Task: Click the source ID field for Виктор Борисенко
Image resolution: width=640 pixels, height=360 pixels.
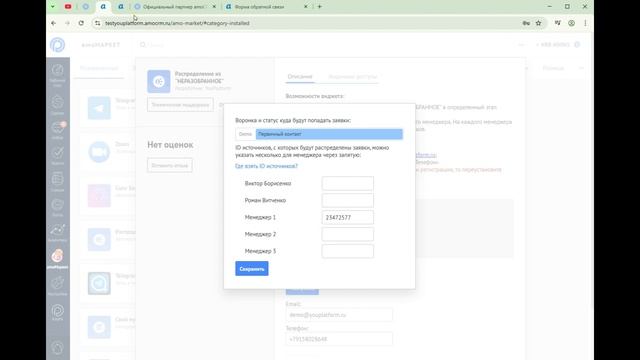Action: tap(347, 184)
